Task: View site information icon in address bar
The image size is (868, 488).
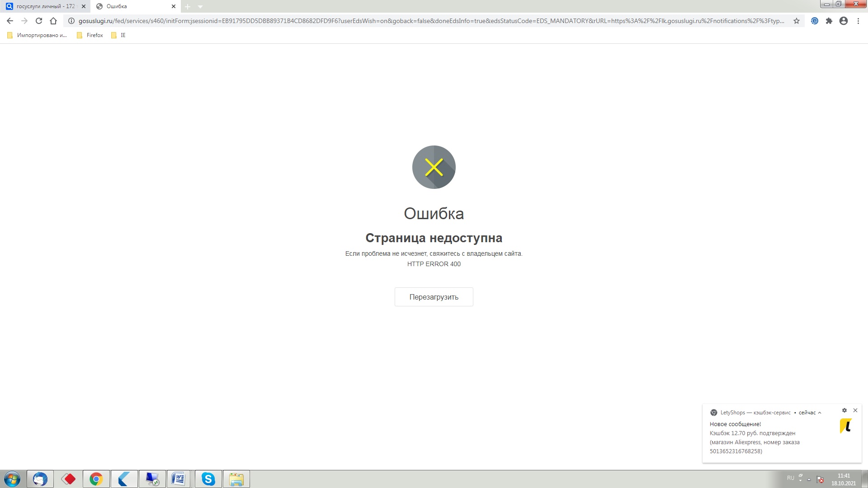Action: click(71, 21)
